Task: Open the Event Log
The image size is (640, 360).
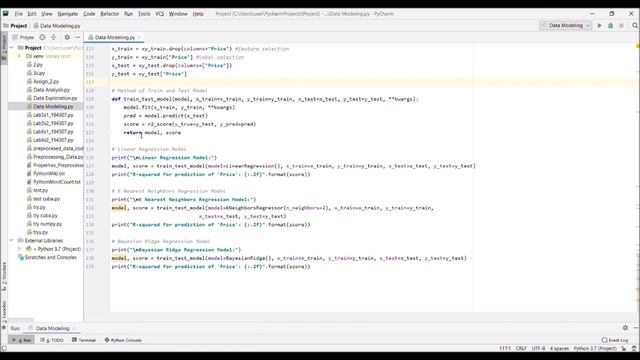Action: point(615,340)
